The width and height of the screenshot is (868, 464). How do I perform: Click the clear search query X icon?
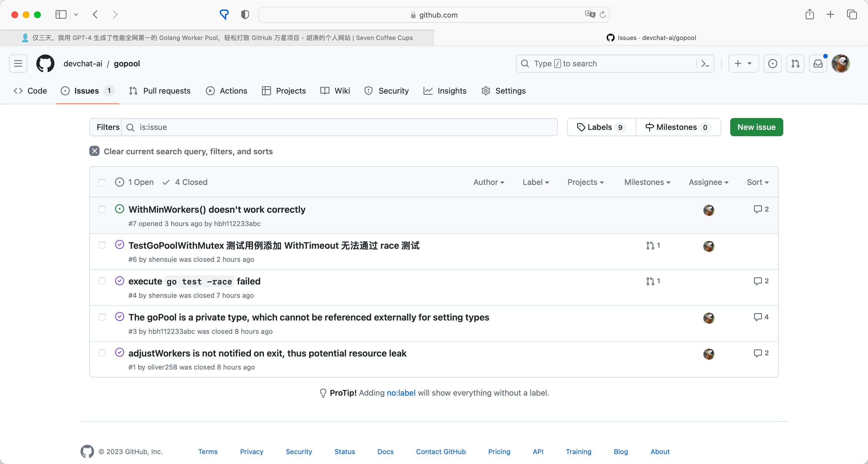coord(94,151)
